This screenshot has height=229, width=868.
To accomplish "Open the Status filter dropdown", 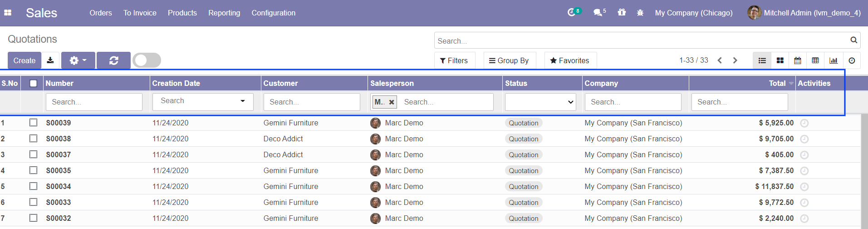I will [540, 102].
